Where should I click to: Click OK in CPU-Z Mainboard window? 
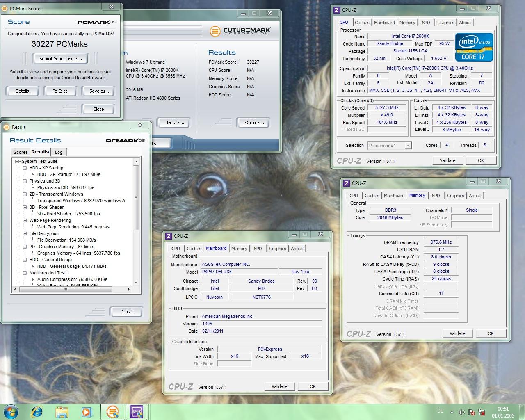point(313,386)
